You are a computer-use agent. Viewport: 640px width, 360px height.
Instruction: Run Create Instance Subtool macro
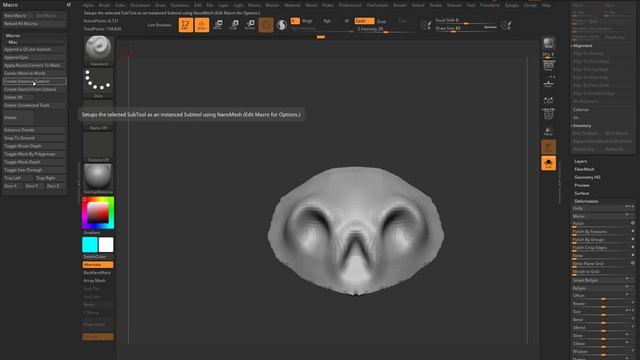(x=34, y=81)
